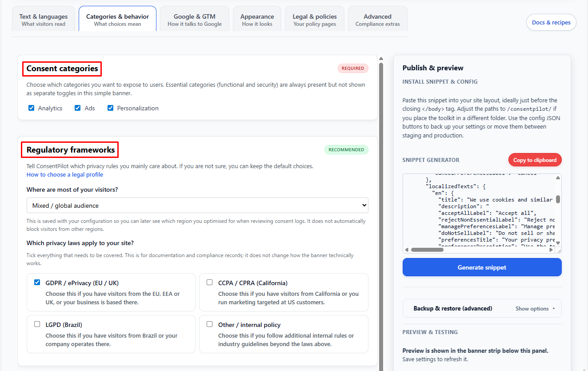
Task: Click the snippet scroll-right arrow
Action: pyautogui.click(x=551, y=250)
